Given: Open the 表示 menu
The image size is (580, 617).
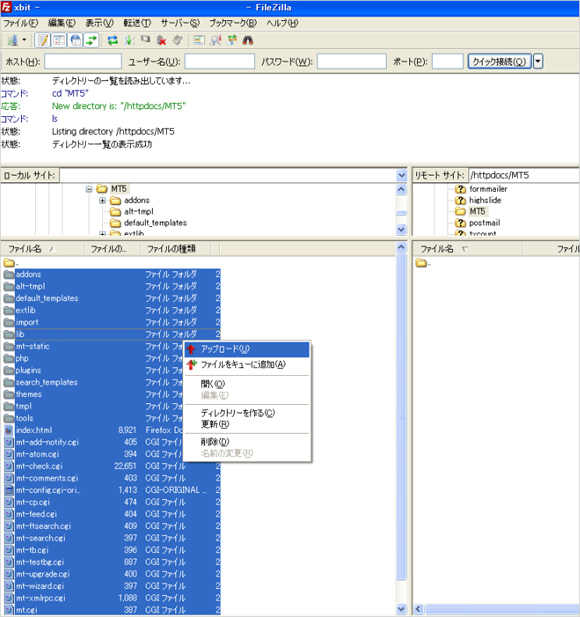Looking at the screenshot, I should pyautogui.click(x=100, y=23).
